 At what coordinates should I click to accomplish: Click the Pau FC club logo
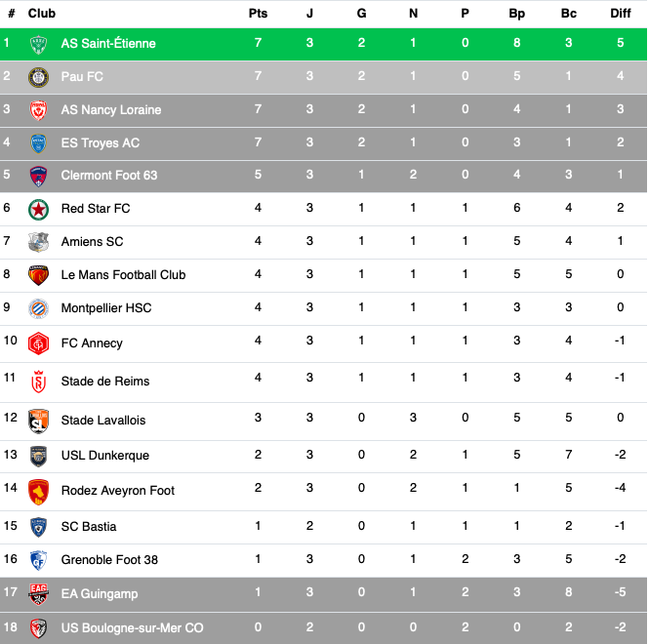pyautogui.click(x=38, y=77)
